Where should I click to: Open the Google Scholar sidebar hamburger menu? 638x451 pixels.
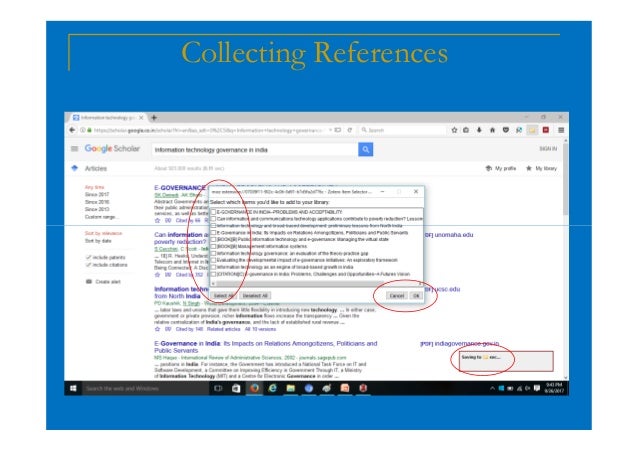click(x=74, y=149)
